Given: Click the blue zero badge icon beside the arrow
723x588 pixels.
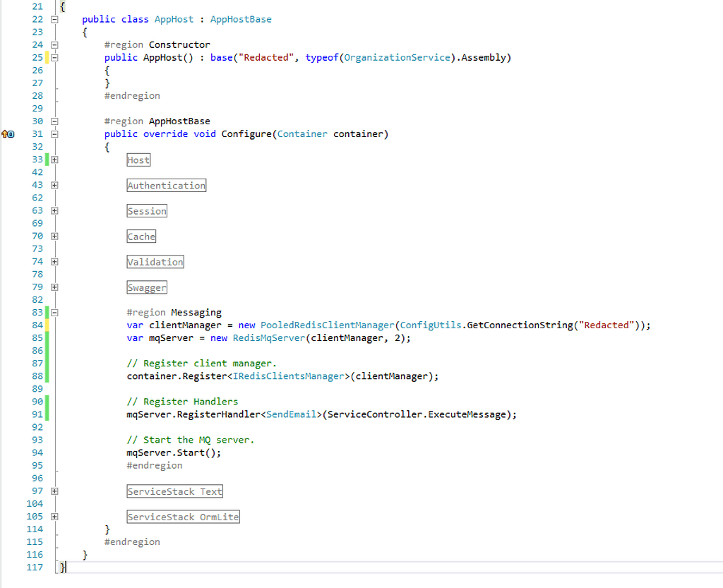Looking at the screenshot, I should click(11, 134).
